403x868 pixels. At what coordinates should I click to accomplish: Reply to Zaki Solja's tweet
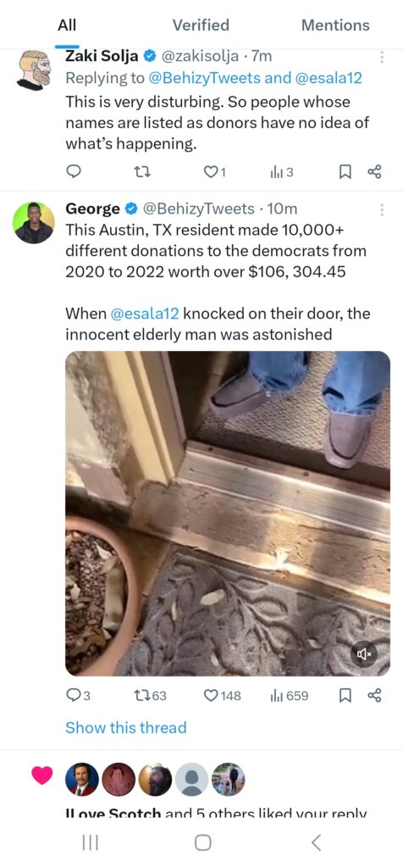(x=74, y=172)
